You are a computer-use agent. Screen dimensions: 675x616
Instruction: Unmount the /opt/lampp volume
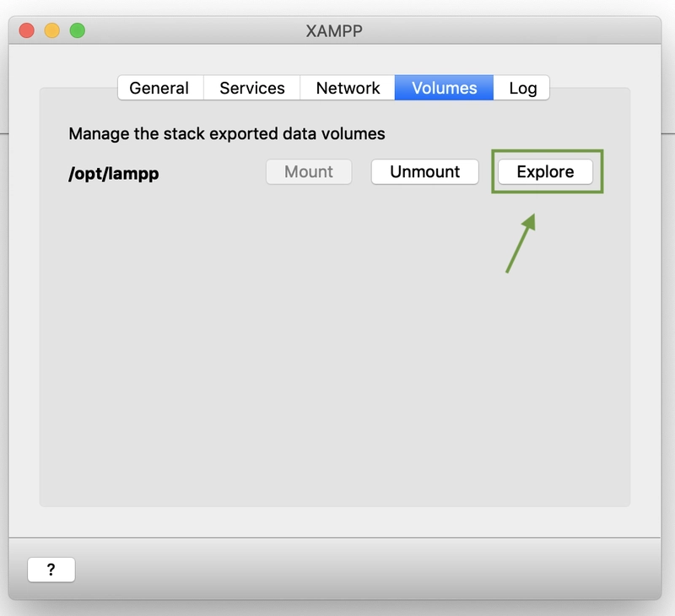point(425,172)
